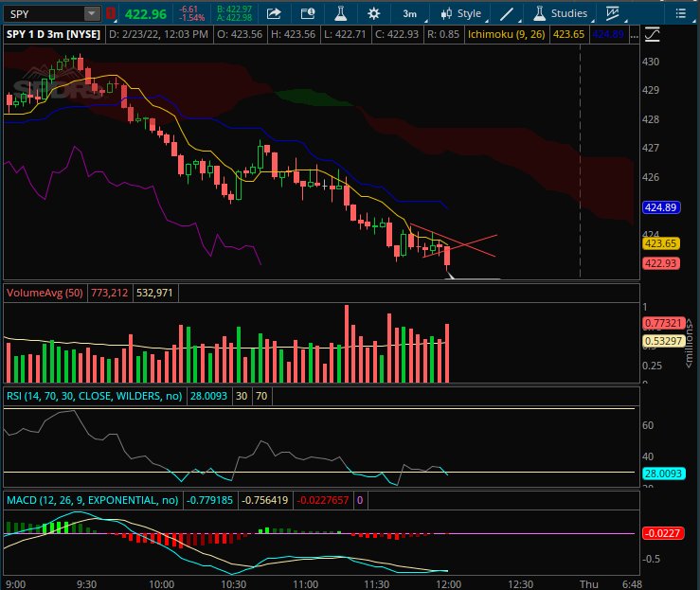This screenshot has width=700, height=590.
Task: Click the MACD average value -0.756419
Action: click(264, 500)
